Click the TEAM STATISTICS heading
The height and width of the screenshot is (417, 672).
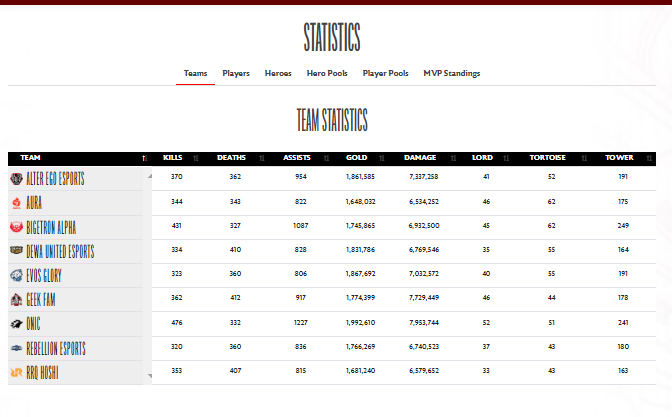(332, 120)
